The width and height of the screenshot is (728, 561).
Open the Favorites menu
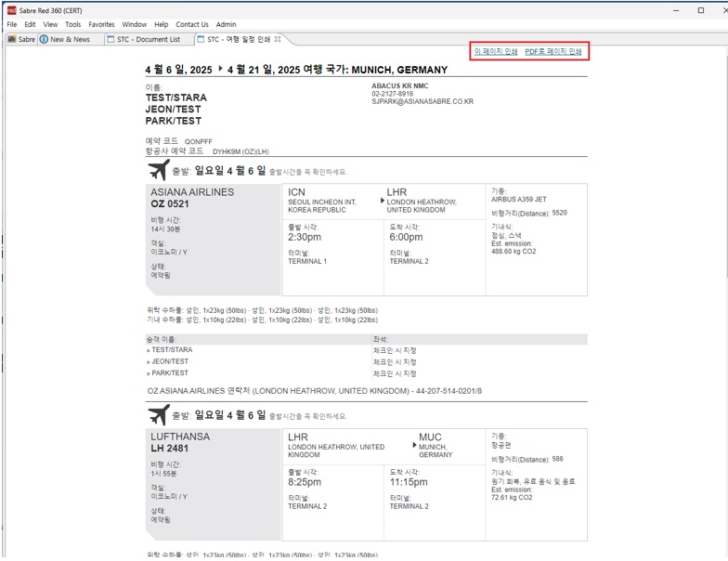click(101, 24)
